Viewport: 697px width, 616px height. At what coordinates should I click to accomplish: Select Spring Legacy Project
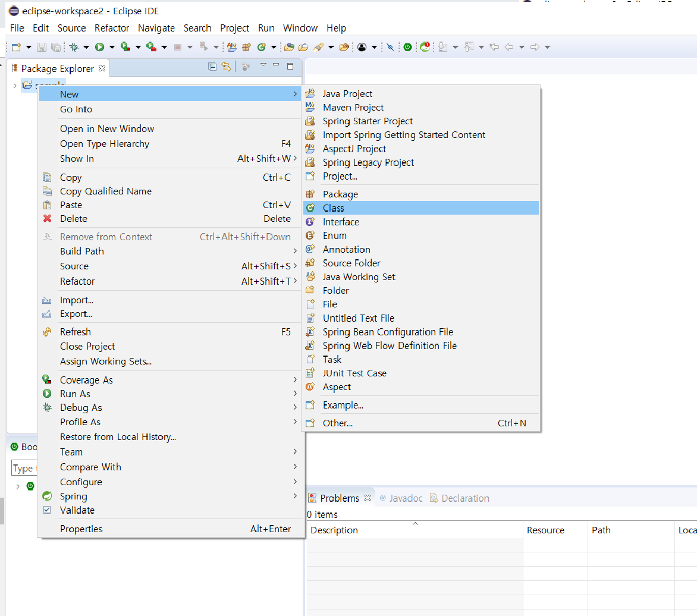pos(421,163)
